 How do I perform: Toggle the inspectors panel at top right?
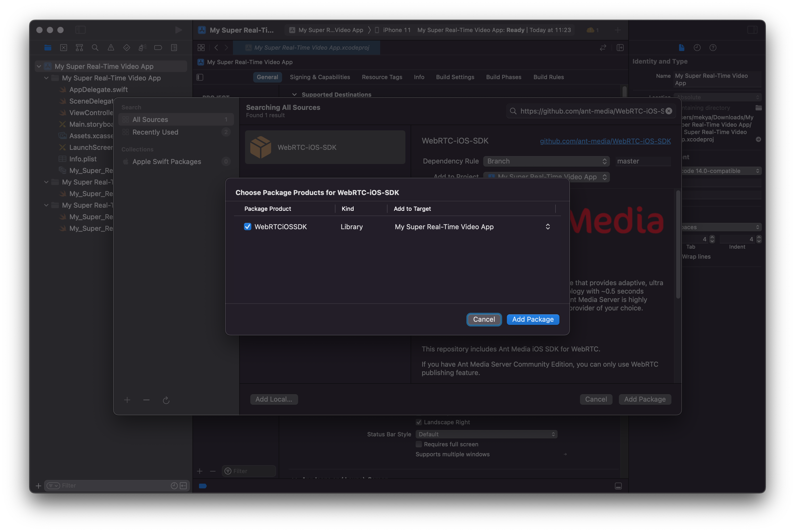(x=752, y=30)
